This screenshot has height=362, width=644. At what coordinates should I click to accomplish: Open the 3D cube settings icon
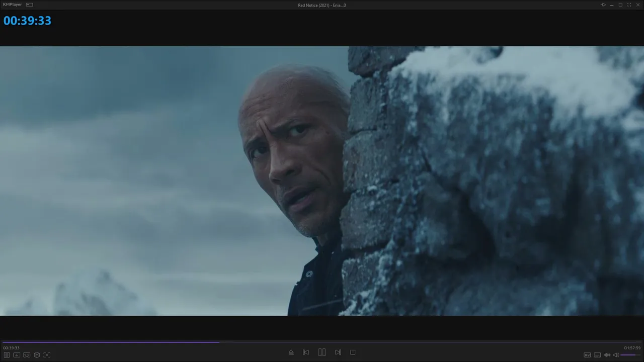click(x=37, y=355)
